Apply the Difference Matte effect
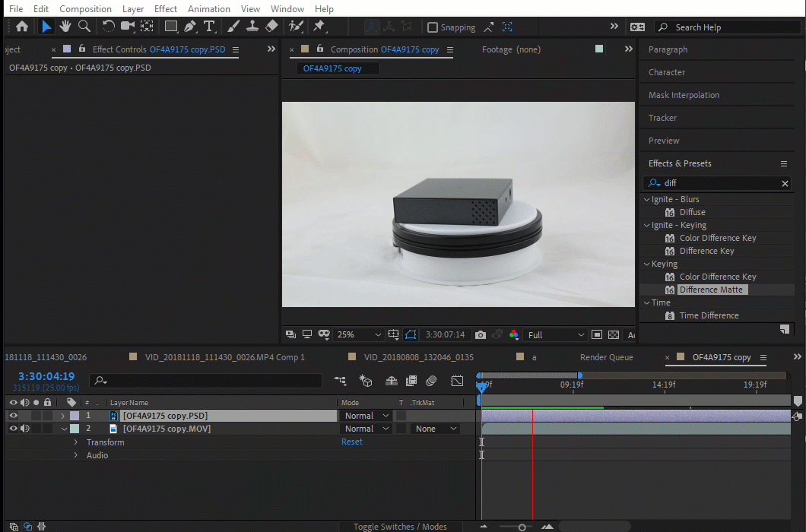Screen dimensions: 806x532 710,290
